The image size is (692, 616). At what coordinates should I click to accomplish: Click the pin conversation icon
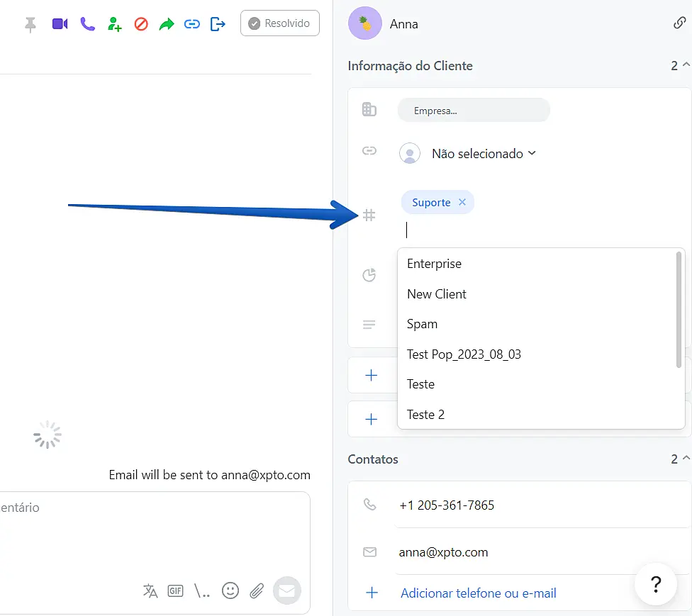(30, 24)
